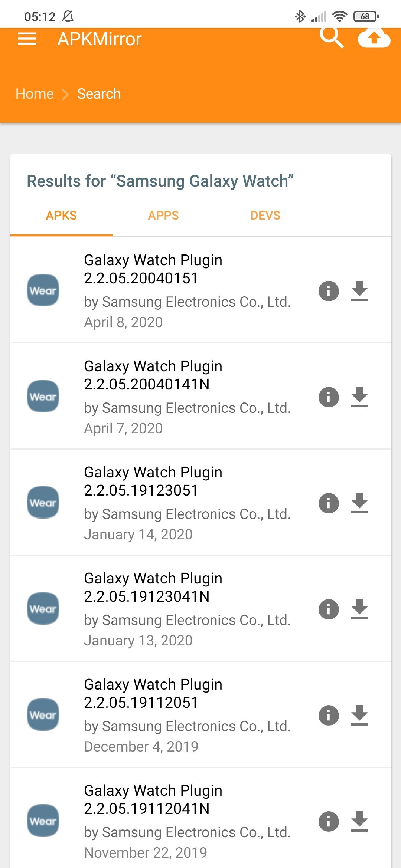Select the APKS tab

(61, 216)
